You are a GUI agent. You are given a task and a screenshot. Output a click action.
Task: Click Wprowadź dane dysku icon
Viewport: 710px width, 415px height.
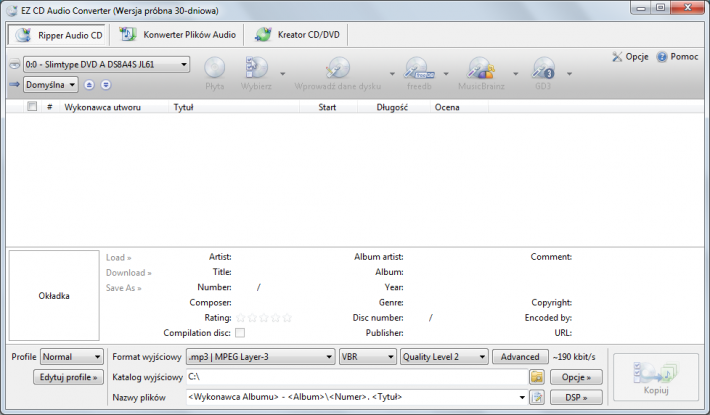click(x=338, y=68)
